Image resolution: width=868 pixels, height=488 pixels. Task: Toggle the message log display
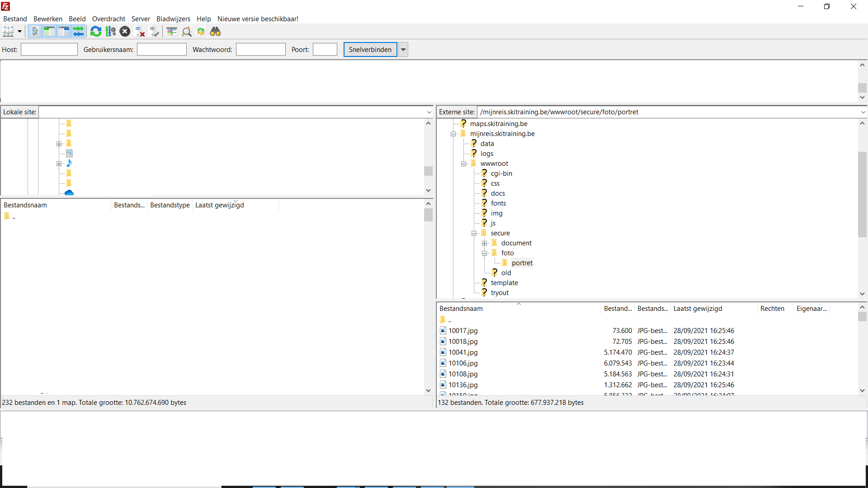34,32
